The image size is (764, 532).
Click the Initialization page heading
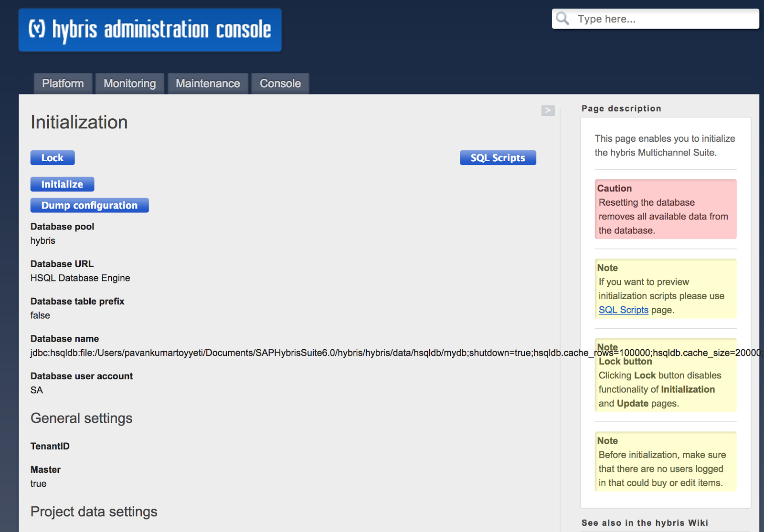(x=79, y=122)
